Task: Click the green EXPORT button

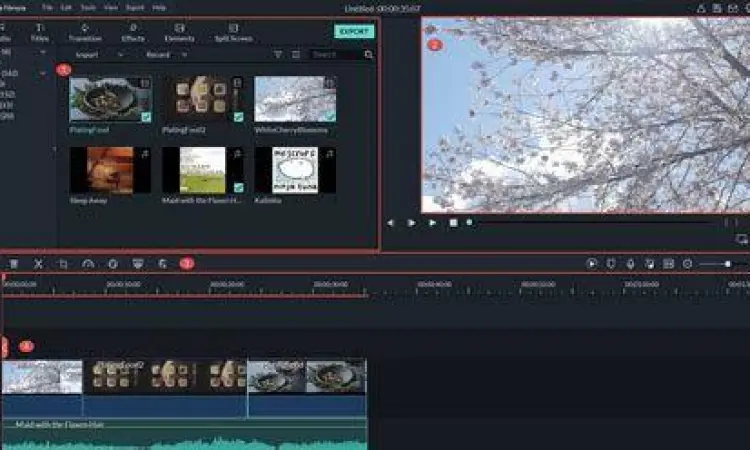Action: tap(354, 31)
